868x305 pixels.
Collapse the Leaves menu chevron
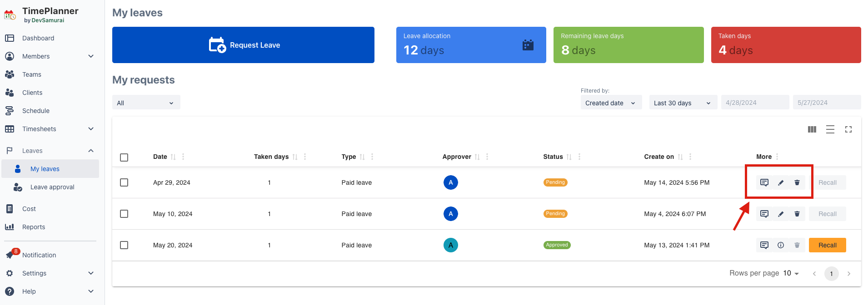[x=91, y=151]
